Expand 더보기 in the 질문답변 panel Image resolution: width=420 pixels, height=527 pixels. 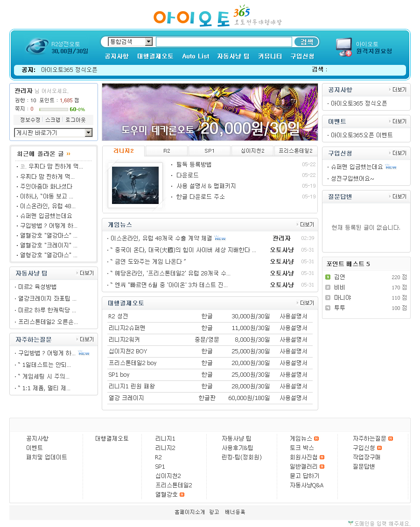(398, 196)
